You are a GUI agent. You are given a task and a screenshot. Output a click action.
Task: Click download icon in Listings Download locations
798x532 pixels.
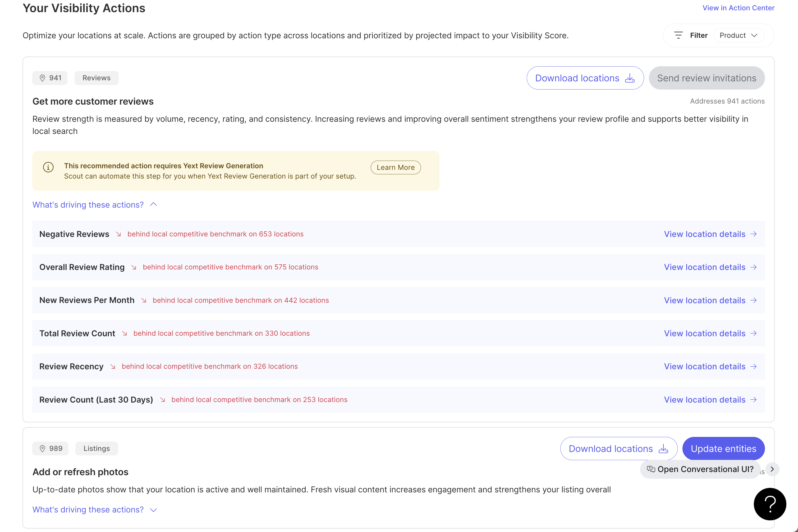click(663, 449)
